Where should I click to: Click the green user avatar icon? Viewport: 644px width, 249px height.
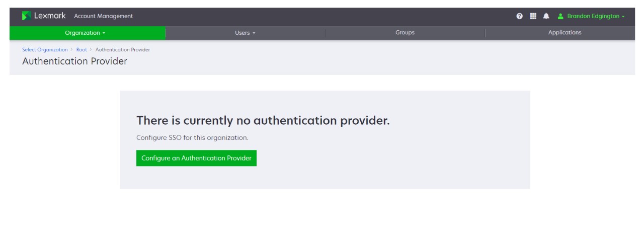click(x=560, y=16)
